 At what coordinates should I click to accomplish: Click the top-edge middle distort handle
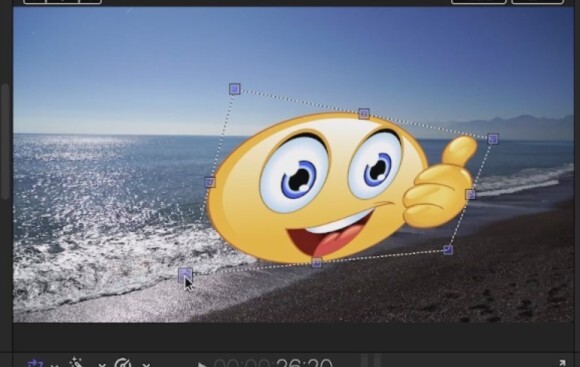364,114
